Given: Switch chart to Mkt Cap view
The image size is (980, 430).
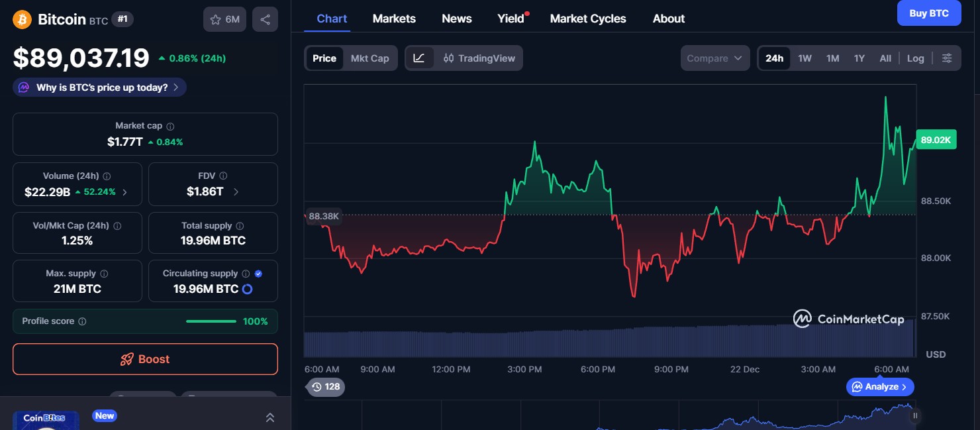Looking at the screenshot, I should tap(369, 58).
